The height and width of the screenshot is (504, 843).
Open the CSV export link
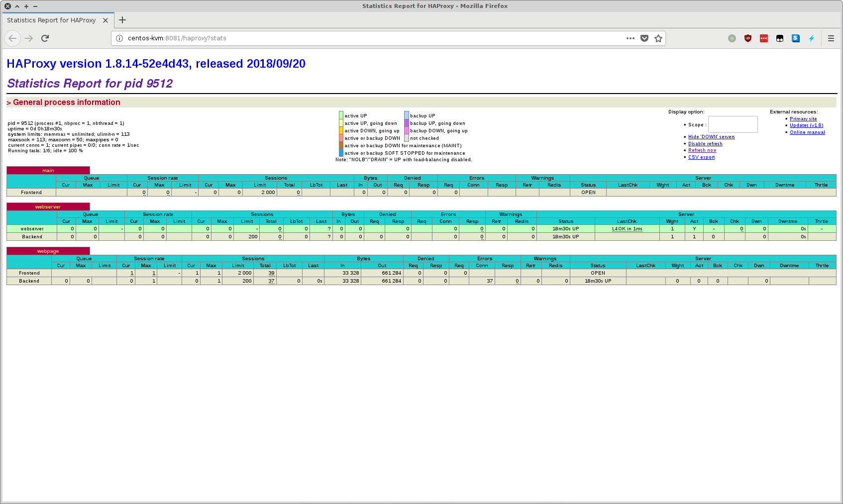click(x=701, y=157)
